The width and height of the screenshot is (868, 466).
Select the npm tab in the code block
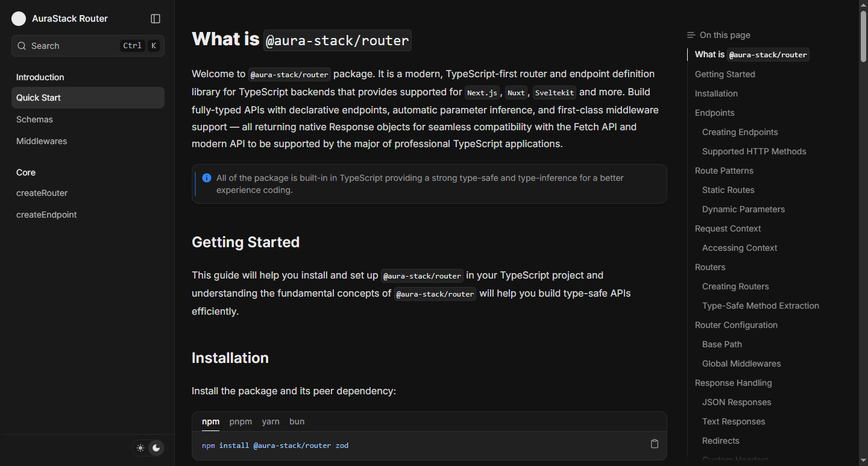point(210,421)
